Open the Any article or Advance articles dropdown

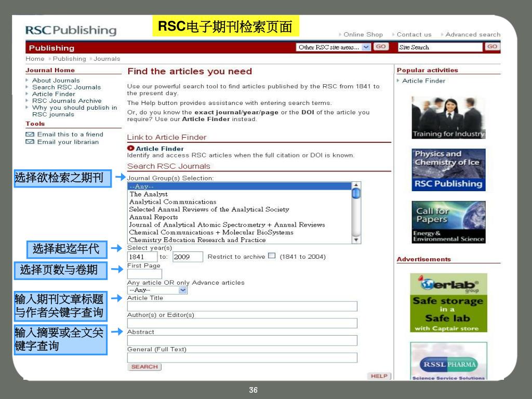(157, 290)
